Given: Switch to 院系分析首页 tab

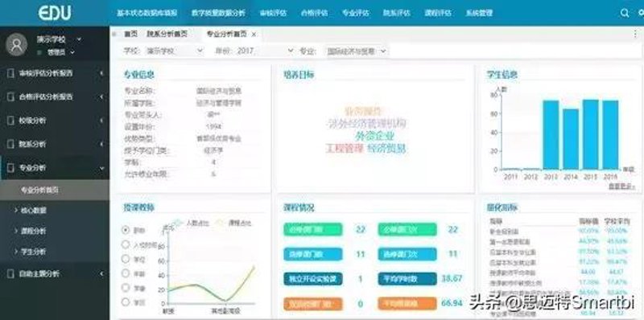Looking at the screenshot, I should point(167,34).
